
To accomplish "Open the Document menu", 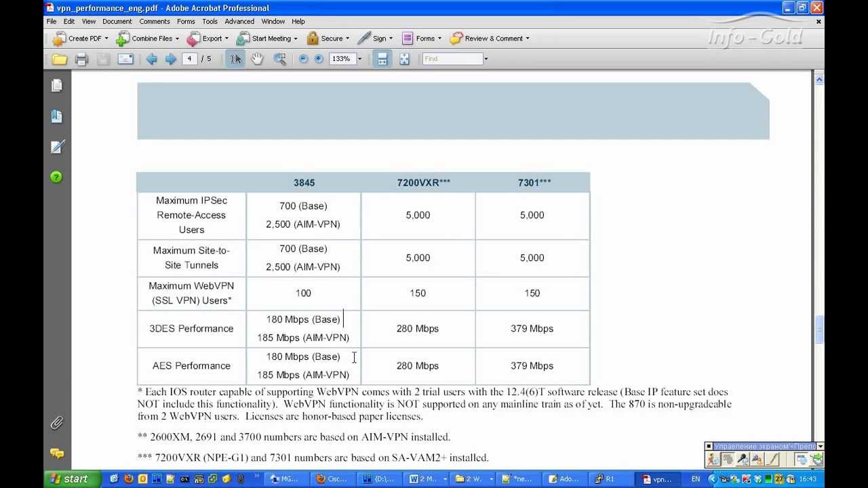I will pyautogui.click(x=117, y=21).
